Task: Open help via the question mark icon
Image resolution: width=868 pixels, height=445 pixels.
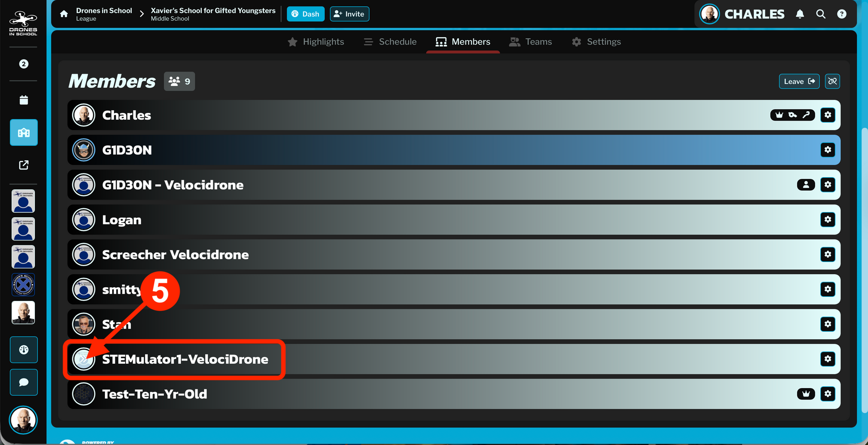Action: tap(841, 14)
